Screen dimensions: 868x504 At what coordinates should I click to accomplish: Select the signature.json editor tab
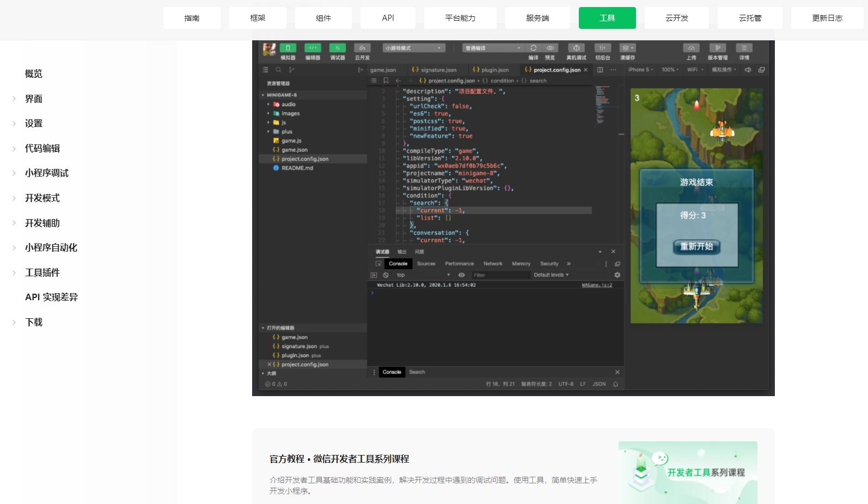pyautogui.click(x=434, y=70)
